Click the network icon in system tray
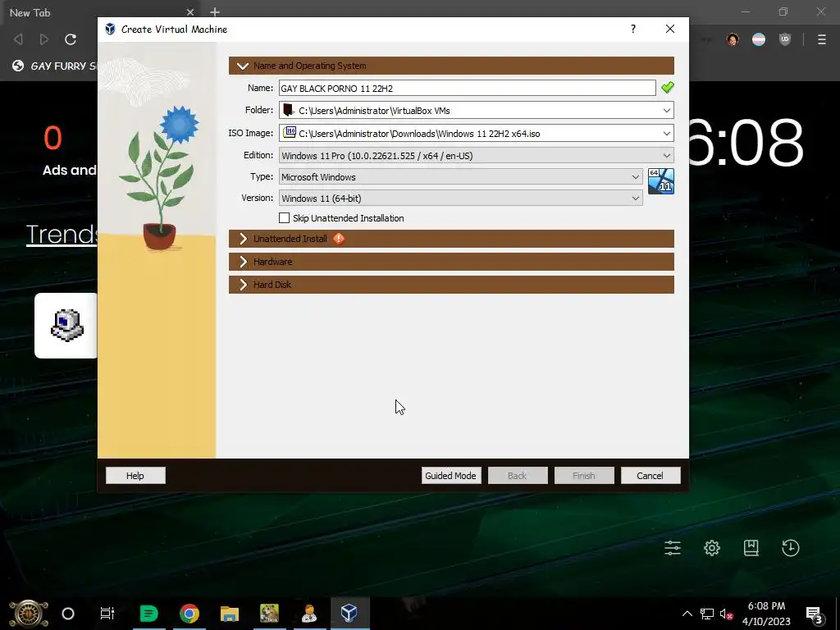Screen dimensions: 840x630 coord(707,614)
